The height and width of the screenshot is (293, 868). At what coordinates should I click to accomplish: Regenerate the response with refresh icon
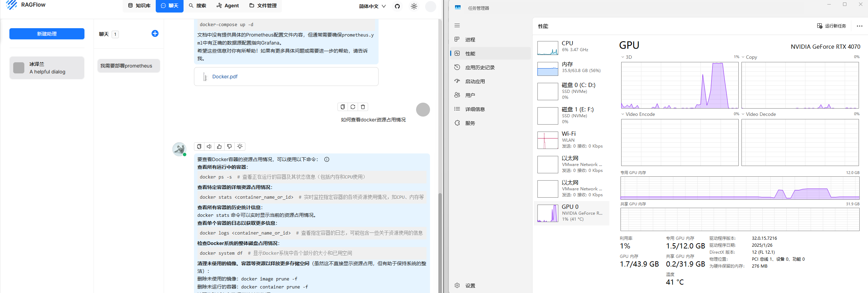pyautogui.click(x=353, y=107)
